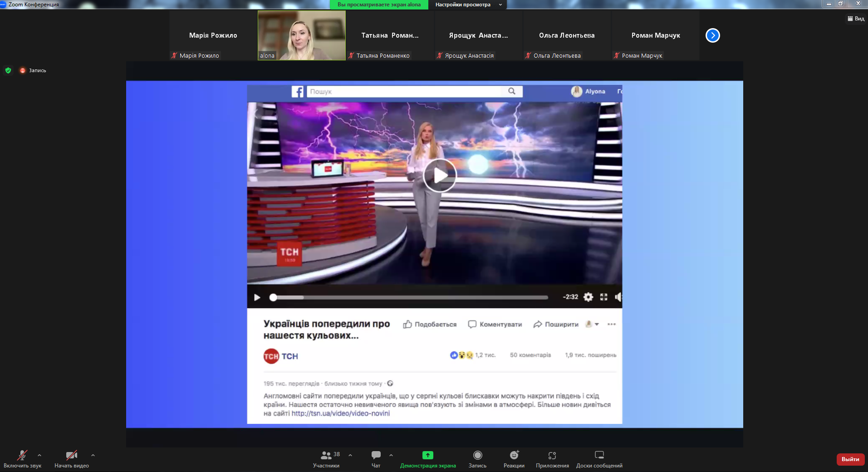This screenshot has width=868, height=472.
Task: Expand video options arrow beside camera
Action: coord(93,455)
